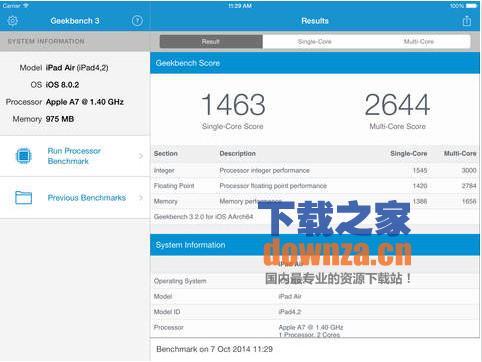Click the Single-Core column header
This screenshot has height=362, width=482.
click(409, 154)
